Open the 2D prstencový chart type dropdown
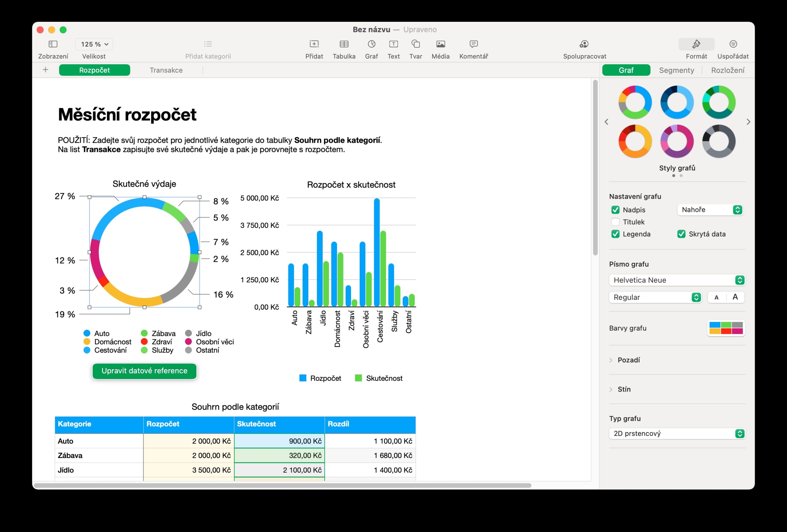This screenshot has width=787, height=532. 677,434
